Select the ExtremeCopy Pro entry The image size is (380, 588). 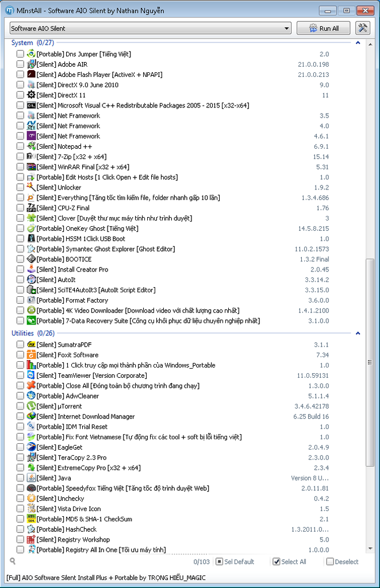172,467
